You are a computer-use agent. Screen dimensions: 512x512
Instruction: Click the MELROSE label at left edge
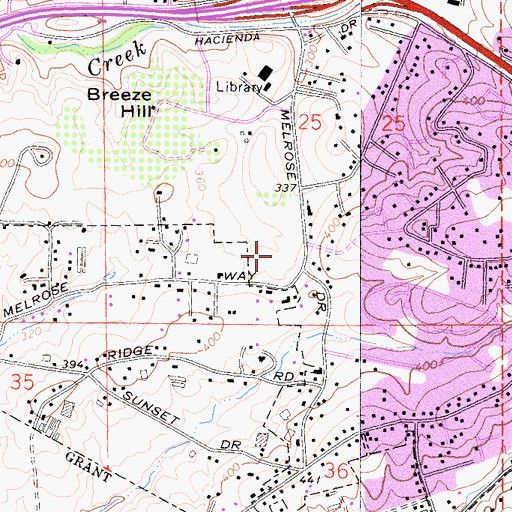(36, 300)
